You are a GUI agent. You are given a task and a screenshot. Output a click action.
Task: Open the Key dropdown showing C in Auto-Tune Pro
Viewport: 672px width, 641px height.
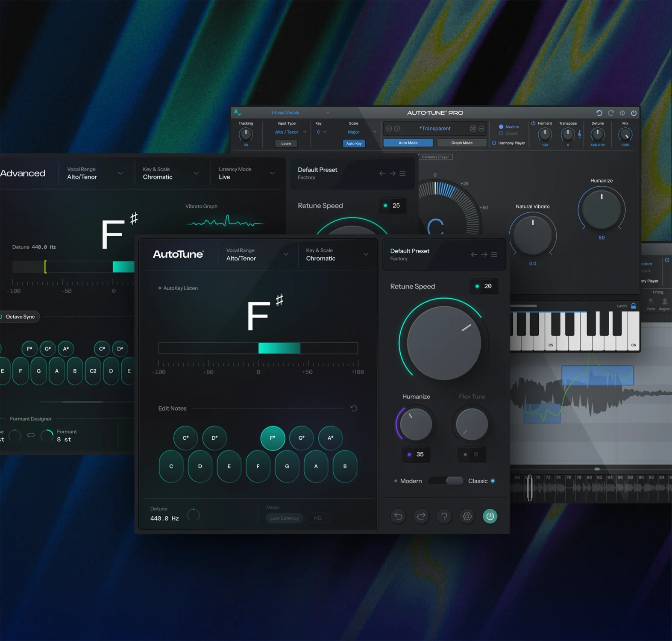pos(321,132)
